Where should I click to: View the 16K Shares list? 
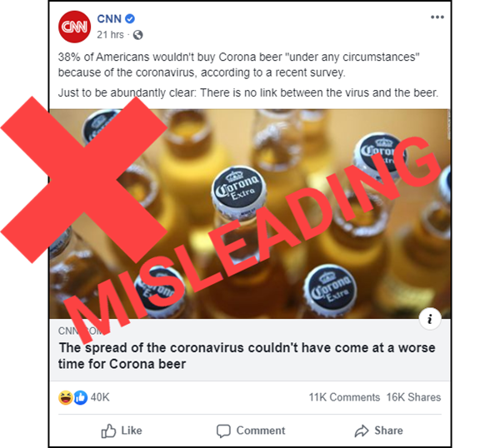[413, 397]
